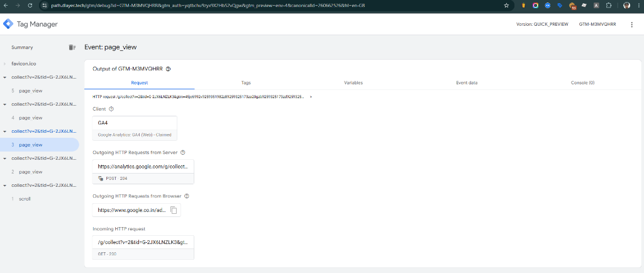Click the 'Event: page_view' heading

tap(111, 47)
